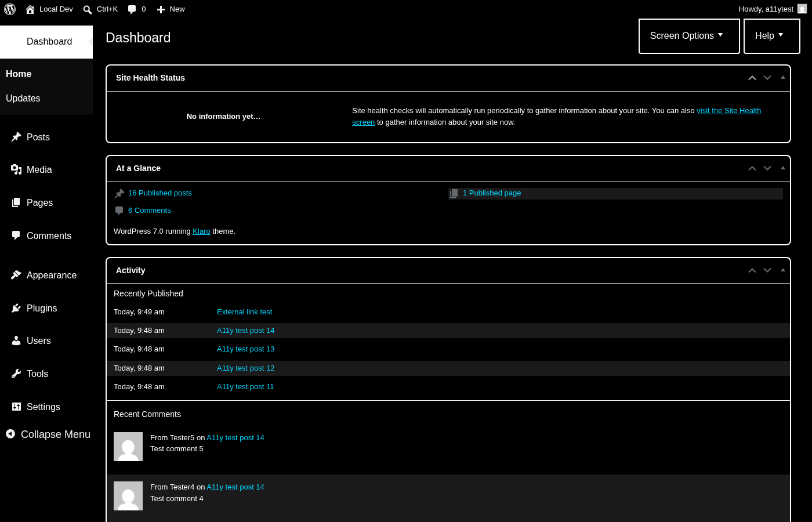The image size is (812, 522).
Task: Open the Settings menu label
Action: (43, 407)
